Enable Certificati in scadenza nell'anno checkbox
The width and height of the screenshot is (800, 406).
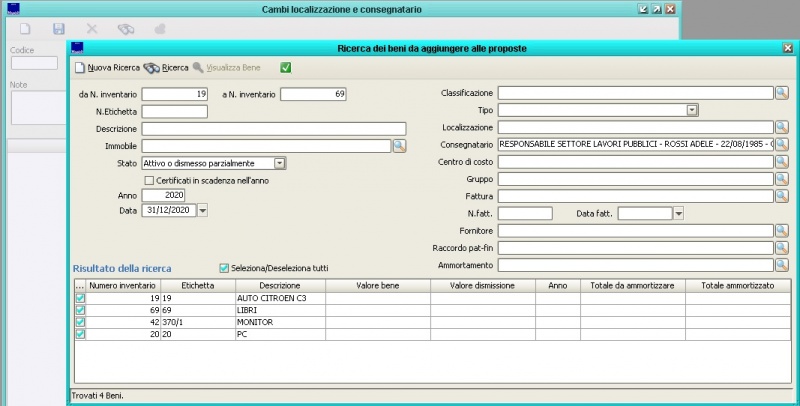coord(150,180)
